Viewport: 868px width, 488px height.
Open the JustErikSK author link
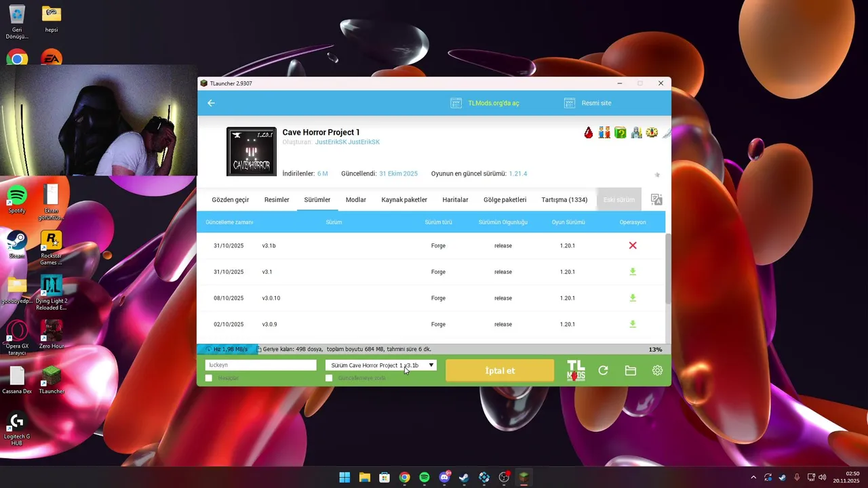pos(347,142)
